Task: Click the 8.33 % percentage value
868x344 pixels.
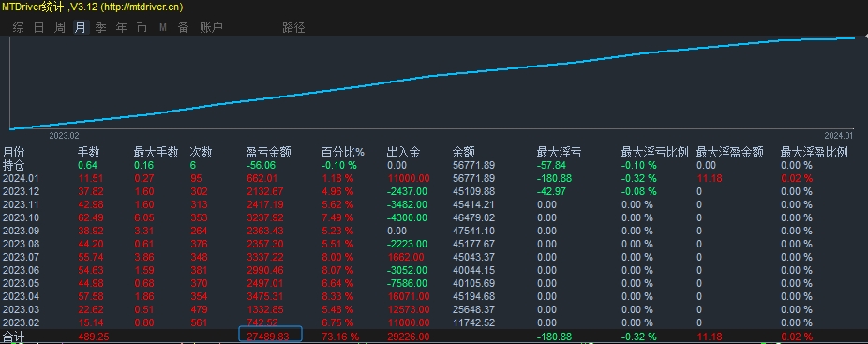Action: pos(337,296)
